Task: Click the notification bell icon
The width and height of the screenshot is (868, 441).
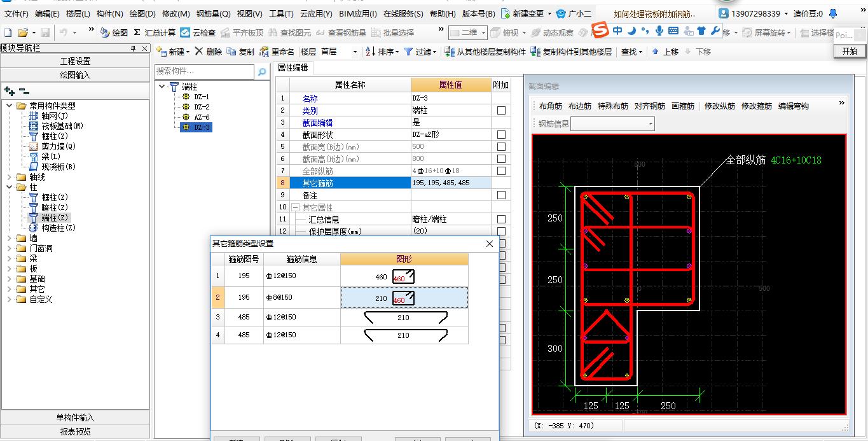Action: pos(834,13)
